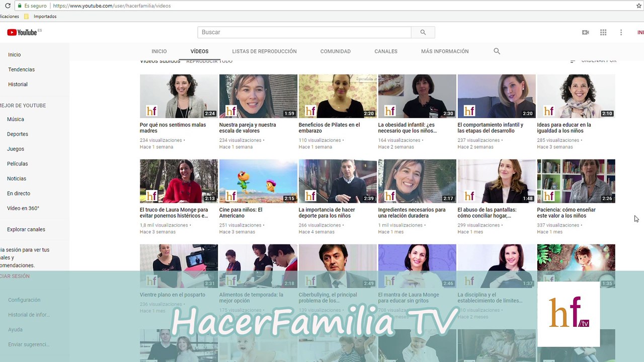Viewport: 644px width, 362px height.
Task: Open the secure site padlock info
Action: [19, 6]
